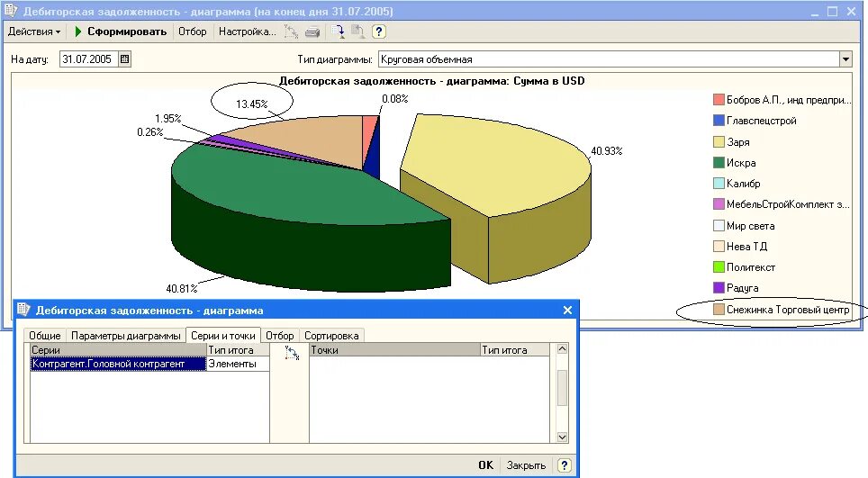This screenshot has width=868, height=478.
Task: Click Закрыть in the settings dialog
Action: pyautogui.click(x=526, y=465)
